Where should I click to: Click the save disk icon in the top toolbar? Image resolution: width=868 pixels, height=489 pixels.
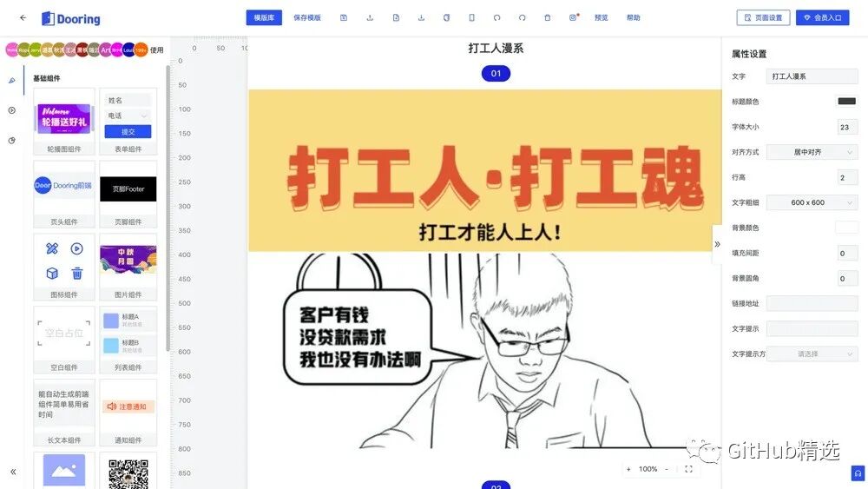pos(344,17)
